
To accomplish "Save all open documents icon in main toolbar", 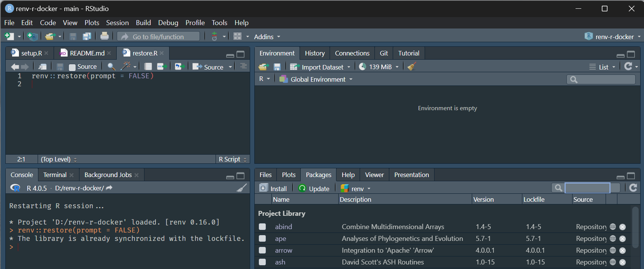I will 87,36.
